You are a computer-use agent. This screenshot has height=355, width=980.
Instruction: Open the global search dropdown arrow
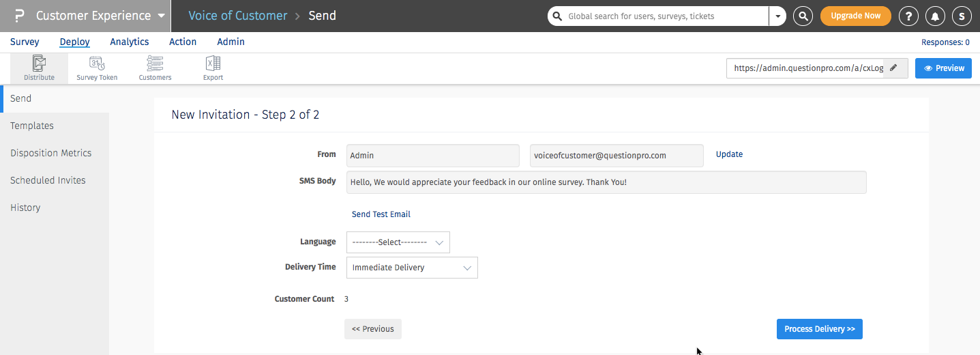tap(777, 16)
